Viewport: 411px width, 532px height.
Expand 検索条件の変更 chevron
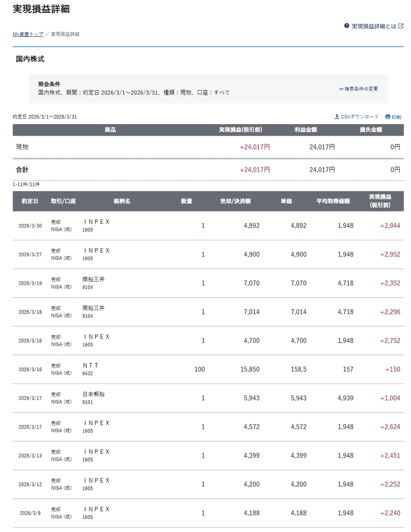[x=341, y=89]
